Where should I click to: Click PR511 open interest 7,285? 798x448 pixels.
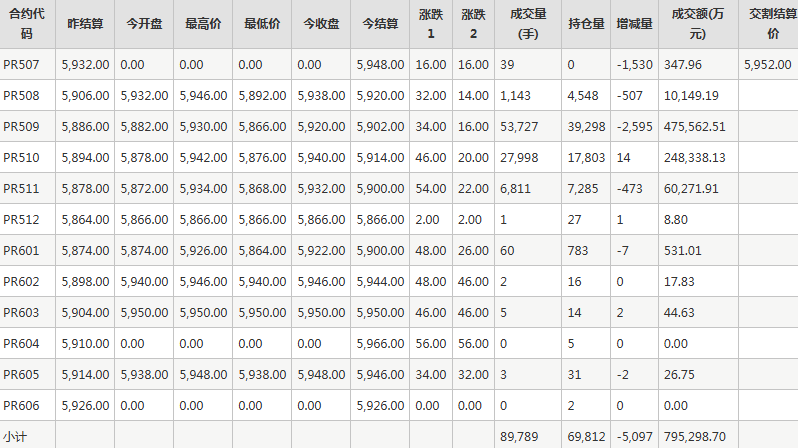[583, 189]
